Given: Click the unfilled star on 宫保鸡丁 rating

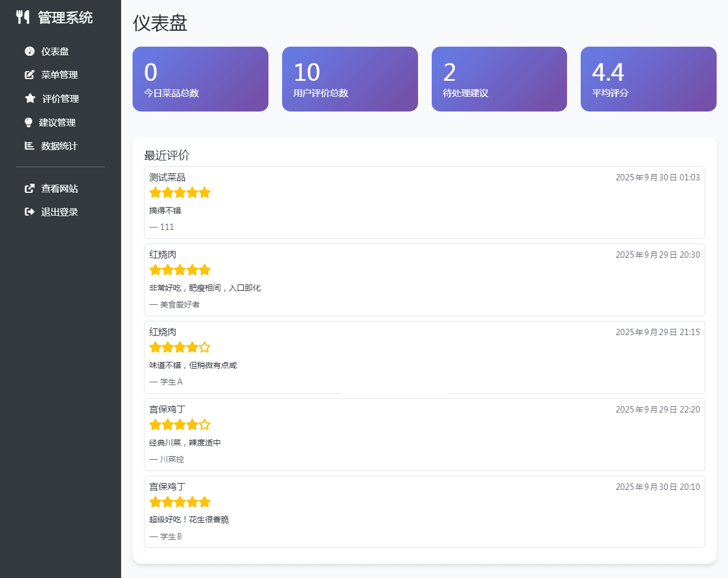Looking at the screenshot, I should point(204,424).
